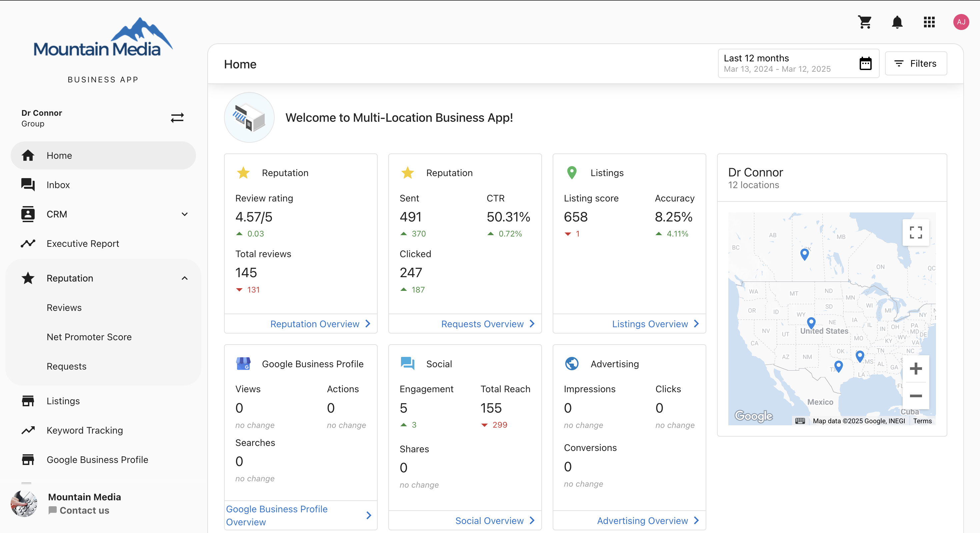This screenshot has width=980, height=533.
Task: Open the Listings Overview link
Action: (650, 324)
